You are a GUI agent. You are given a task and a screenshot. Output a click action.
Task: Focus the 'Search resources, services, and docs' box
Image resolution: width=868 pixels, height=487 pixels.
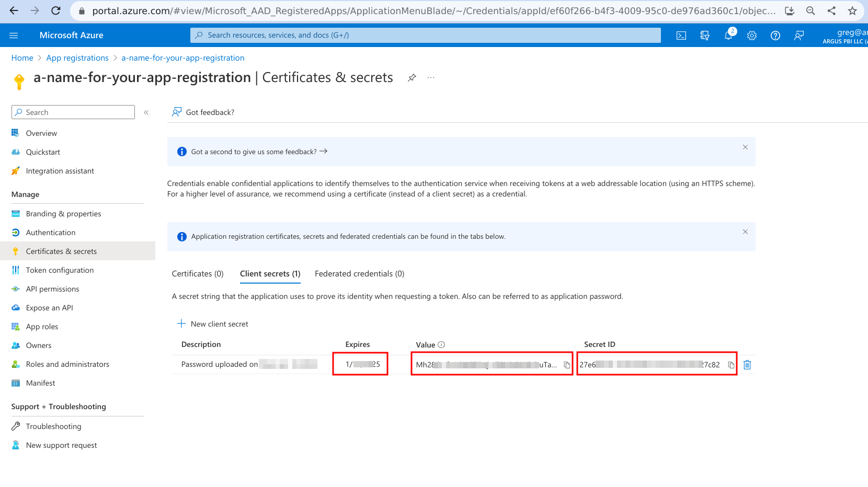point(426,36)
